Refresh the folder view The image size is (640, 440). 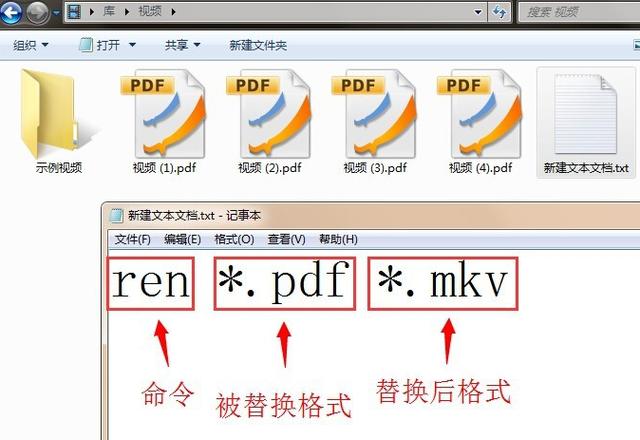[x=499, y=12]
